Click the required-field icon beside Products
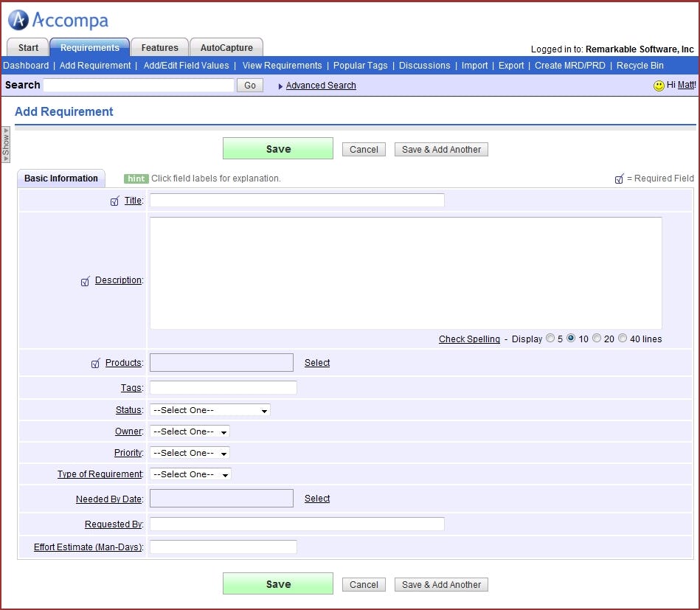 pos(95,362)
